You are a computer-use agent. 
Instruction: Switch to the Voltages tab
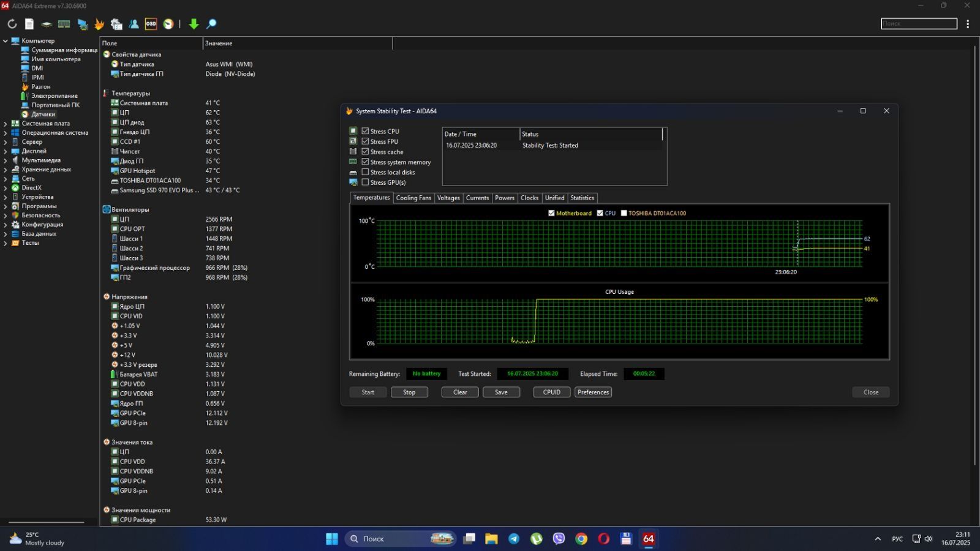448,198
